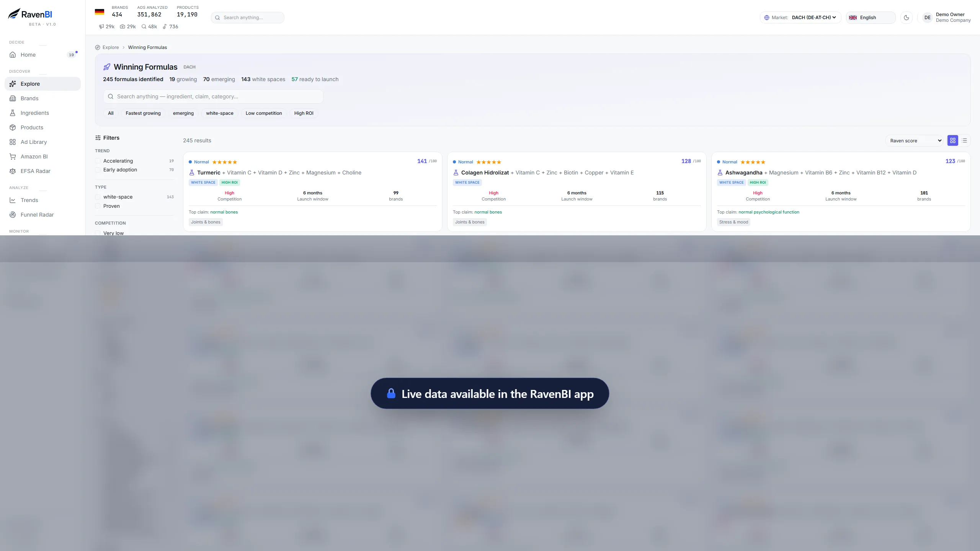The image size is (980, 551).
Task: Check the Early adoption filter
Action: (x=98, y=170)
